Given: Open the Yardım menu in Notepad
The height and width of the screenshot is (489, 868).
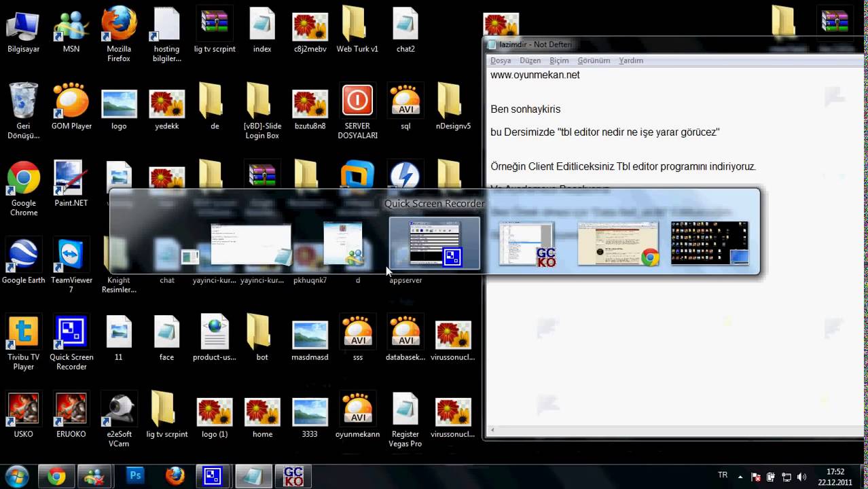Looking at the screenshot, I should click(631, 60).
